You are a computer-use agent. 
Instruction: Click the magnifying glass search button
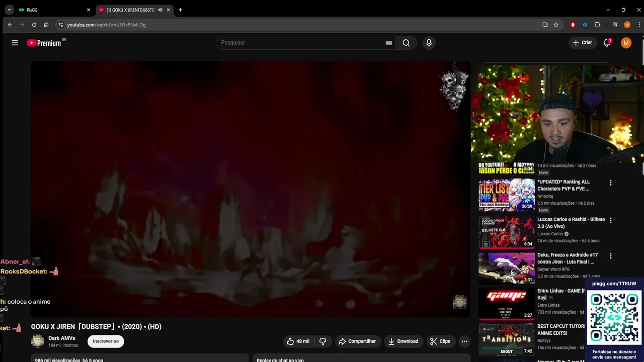[x=406, y=43]
